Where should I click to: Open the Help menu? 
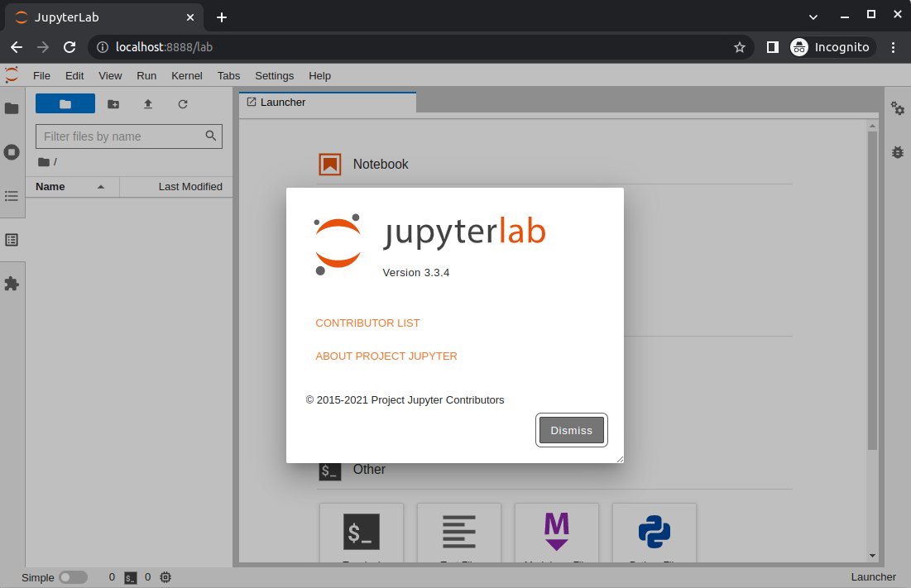tap(319, 76)
